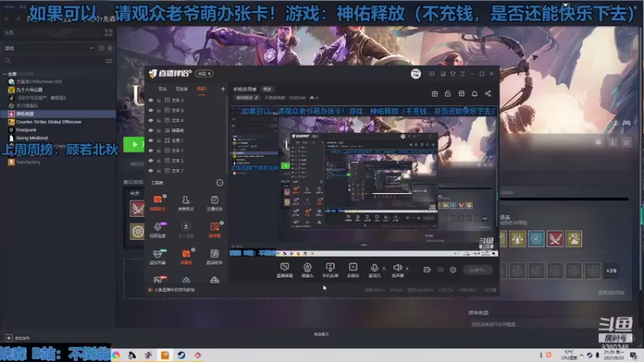Select Going Medieval in Steam library
The width and height of the screenshot is (644, 362).
tap(31, 138)
